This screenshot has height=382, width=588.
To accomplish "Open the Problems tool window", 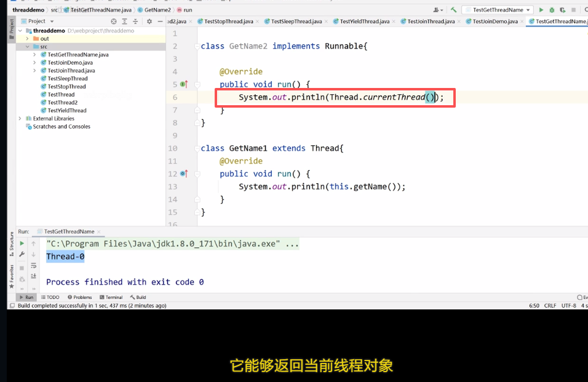I will pos(79,297).
